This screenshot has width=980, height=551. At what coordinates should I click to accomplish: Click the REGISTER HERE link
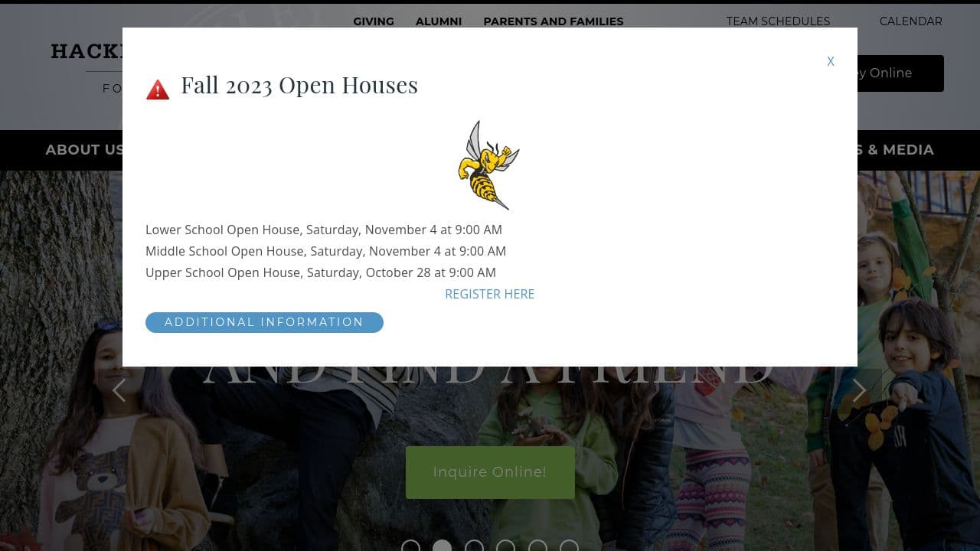[x=489, y=294]
